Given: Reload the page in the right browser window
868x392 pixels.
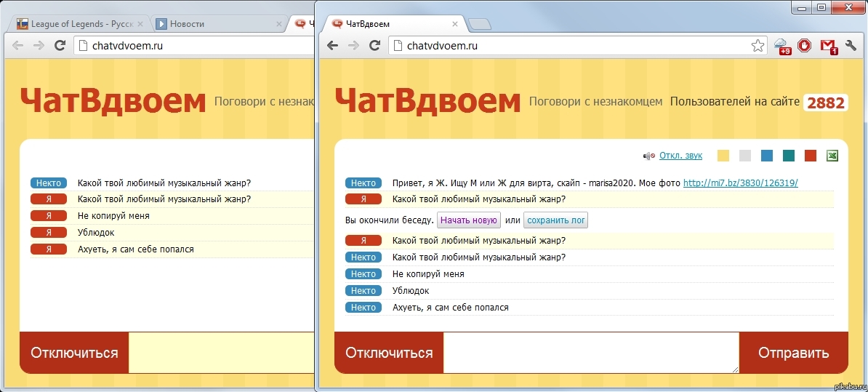Looking at the screenshot, I should click(x=375, y=46).
